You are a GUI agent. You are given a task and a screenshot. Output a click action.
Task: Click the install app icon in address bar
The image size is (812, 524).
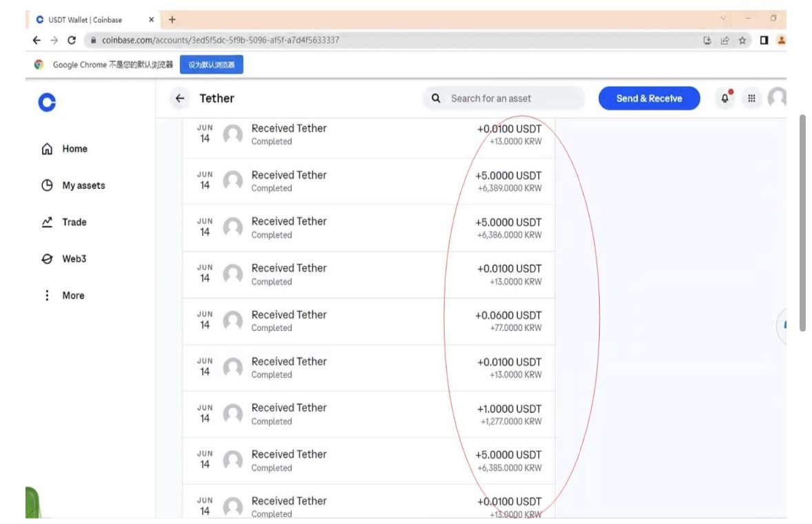click(x=707, y=41)
